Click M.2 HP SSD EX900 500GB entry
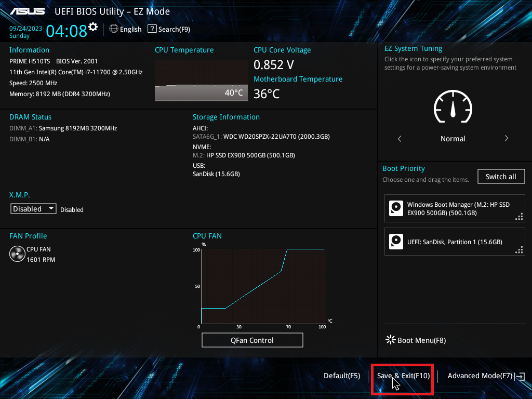The image size is (532, 399). click(x=244, y=155)
